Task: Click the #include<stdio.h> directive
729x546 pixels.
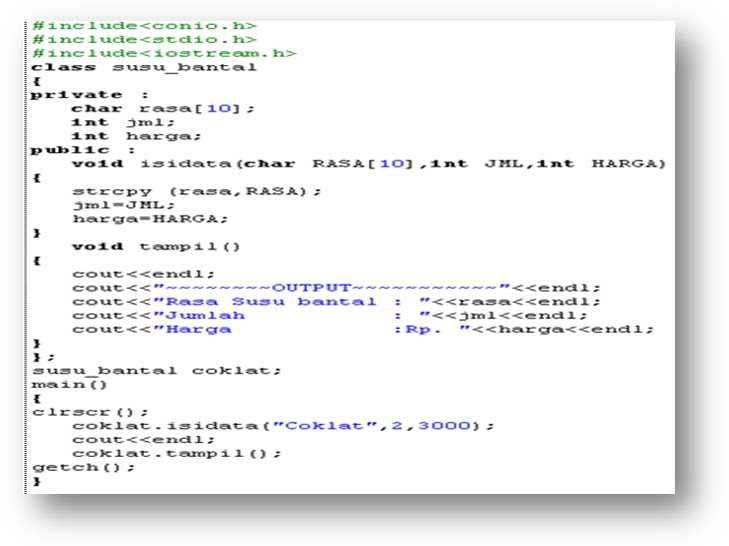Action: tap(144, 40)
